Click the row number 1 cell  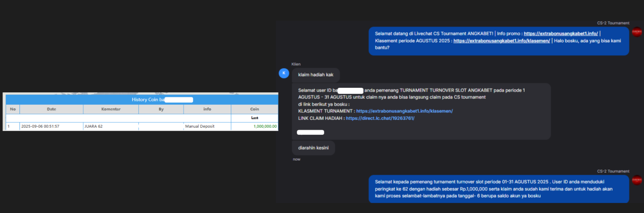point(12,126)
